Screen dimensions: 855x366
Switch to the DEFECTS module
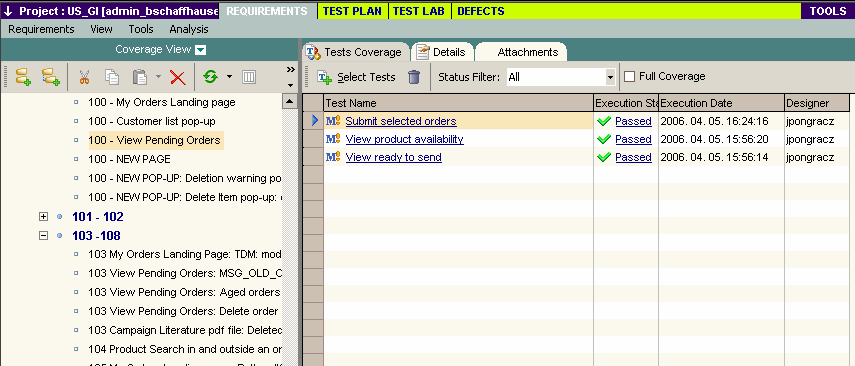[x=481, y=11]
